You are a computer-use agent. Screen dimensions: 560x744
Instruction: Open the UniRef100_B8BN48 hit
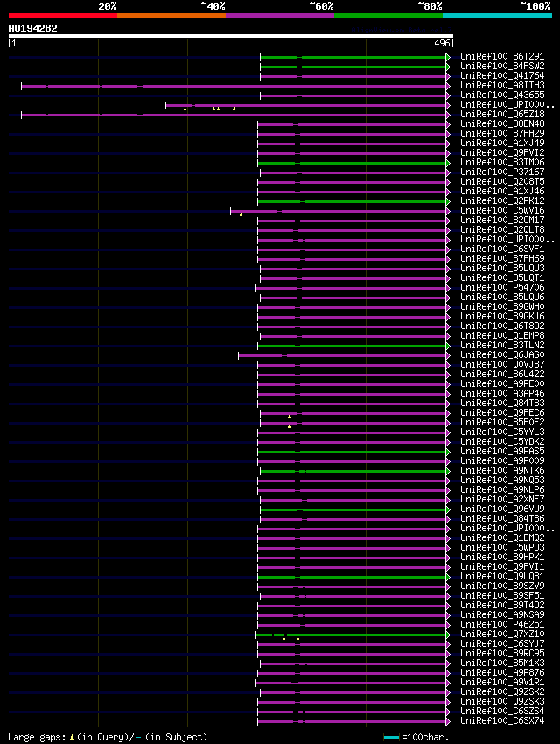click(x=502, y=123)
